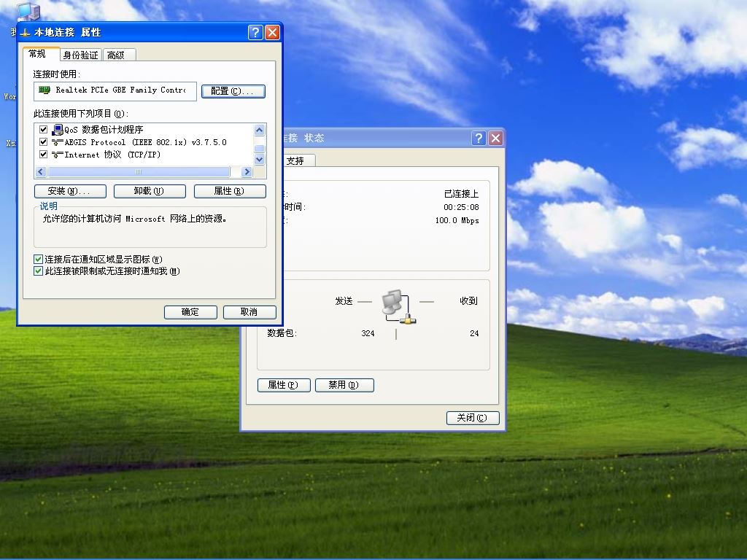Confirm with the 确定 button
Viewport: 747px width, 560px height.
pyautogui.click(x=190, y=312)
